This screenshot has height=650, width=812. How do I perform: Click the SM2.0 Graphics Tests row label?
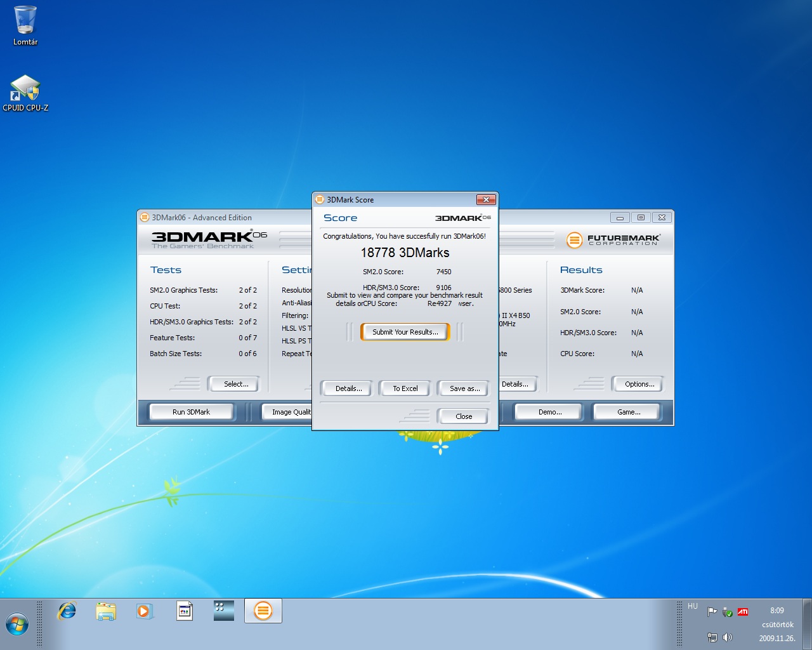(183, 290)
